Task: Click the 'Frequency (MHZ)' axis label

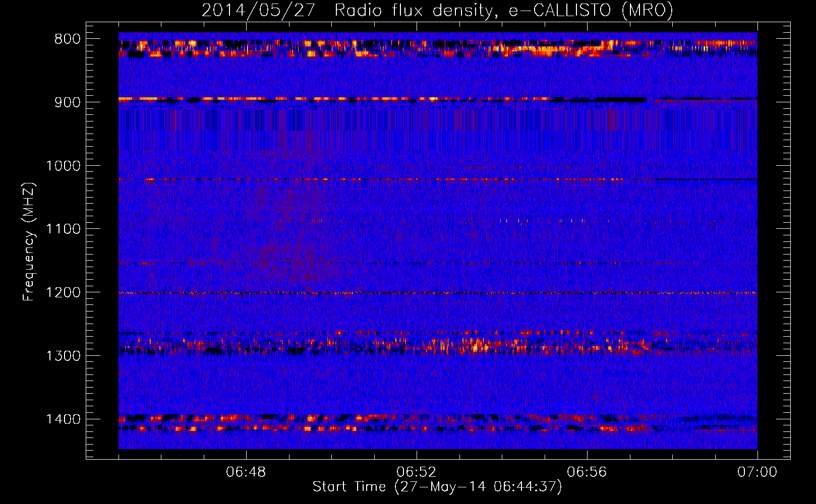Action: (29, 242)
